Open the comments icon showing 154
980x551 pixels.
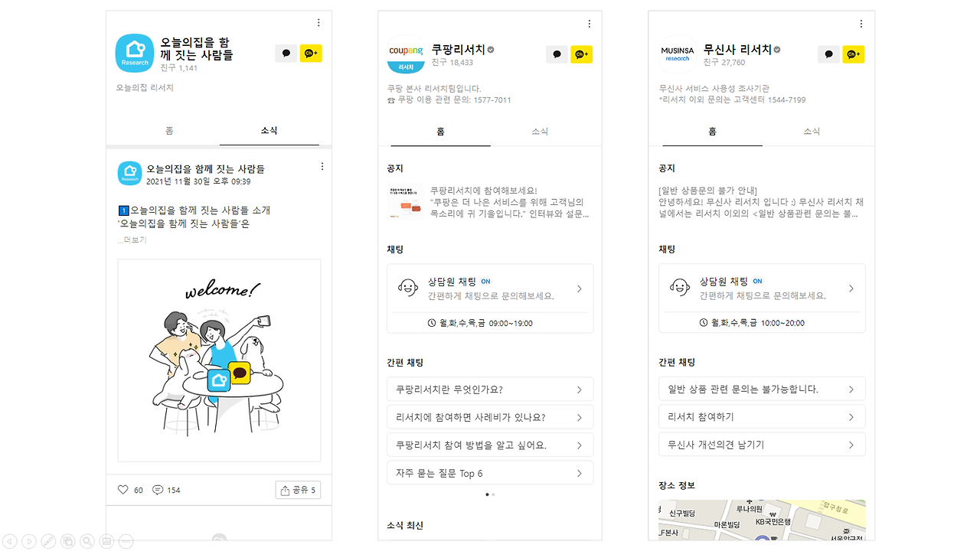pos(158,490)
